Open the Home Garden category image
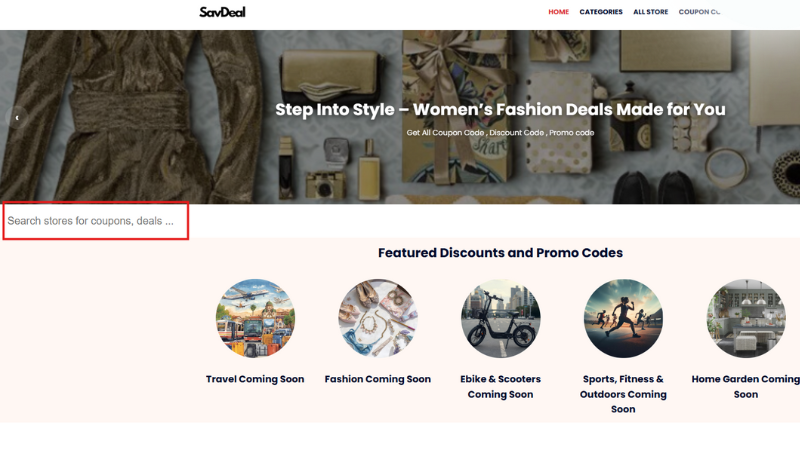Screen dimensions: 800x450 (x=746, y=318)
